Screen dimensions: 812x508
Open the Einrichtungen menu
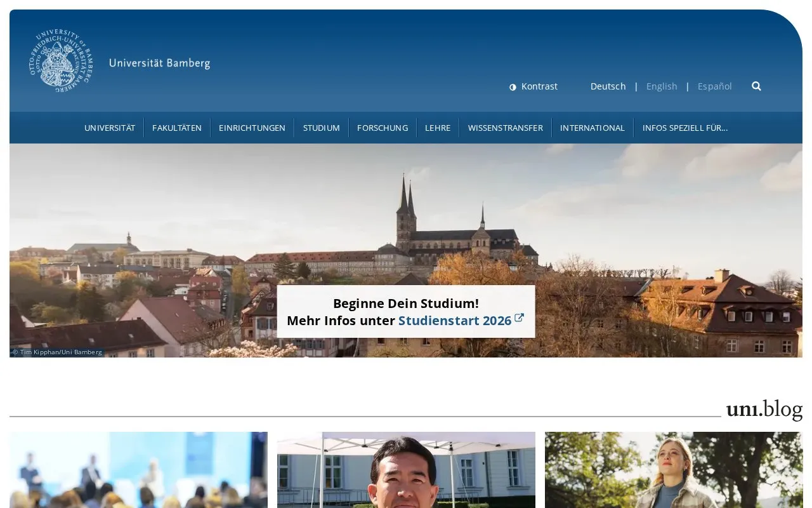[252, 128]
